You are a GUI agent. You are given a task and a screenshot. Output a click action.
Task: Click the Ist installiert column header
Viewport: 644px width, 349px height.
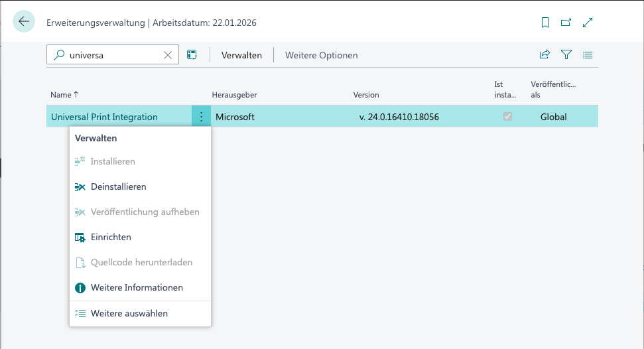[505, 89]
